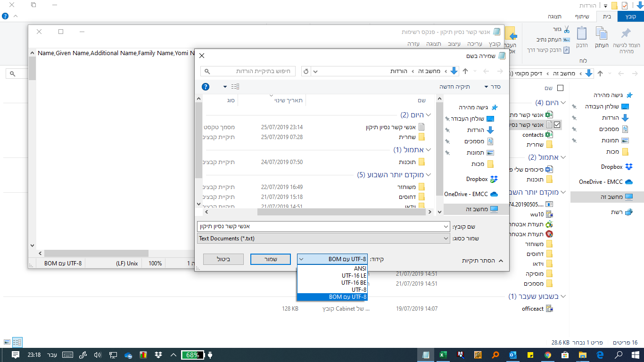The width and height of the screenshot is (644, 362).
Task: Click the שם קובץ (File name) input field
Action: pos(323,227)
